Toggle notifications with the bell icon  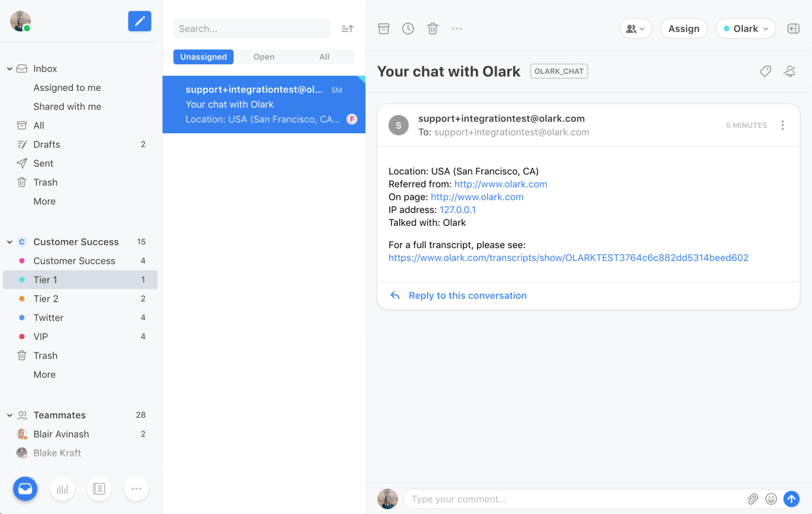(x=790, y=71)
